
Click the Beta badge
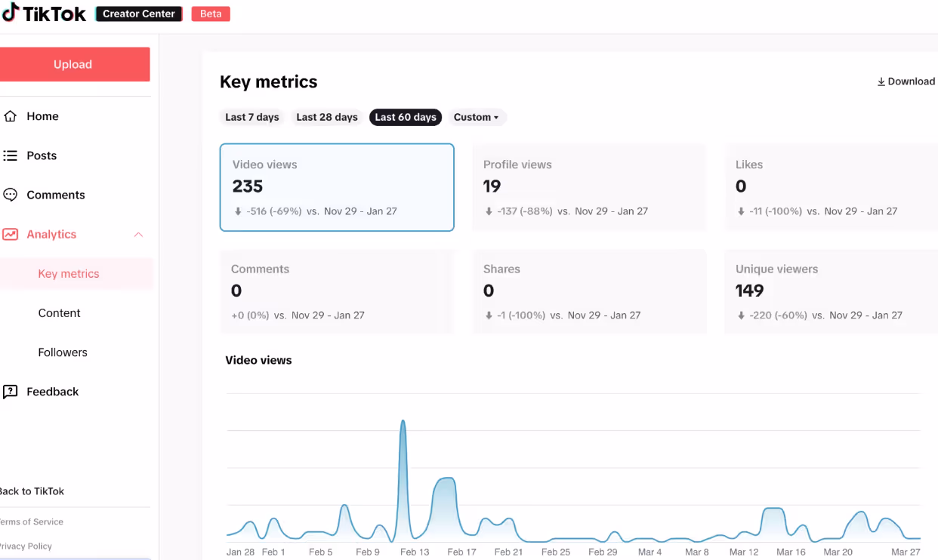point(211,14)
